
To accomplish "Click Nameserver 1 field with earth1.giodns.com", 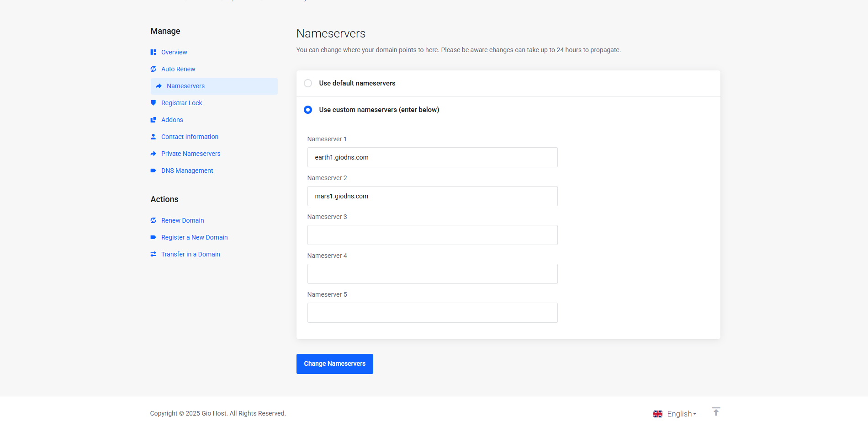I will pos(433,157).
